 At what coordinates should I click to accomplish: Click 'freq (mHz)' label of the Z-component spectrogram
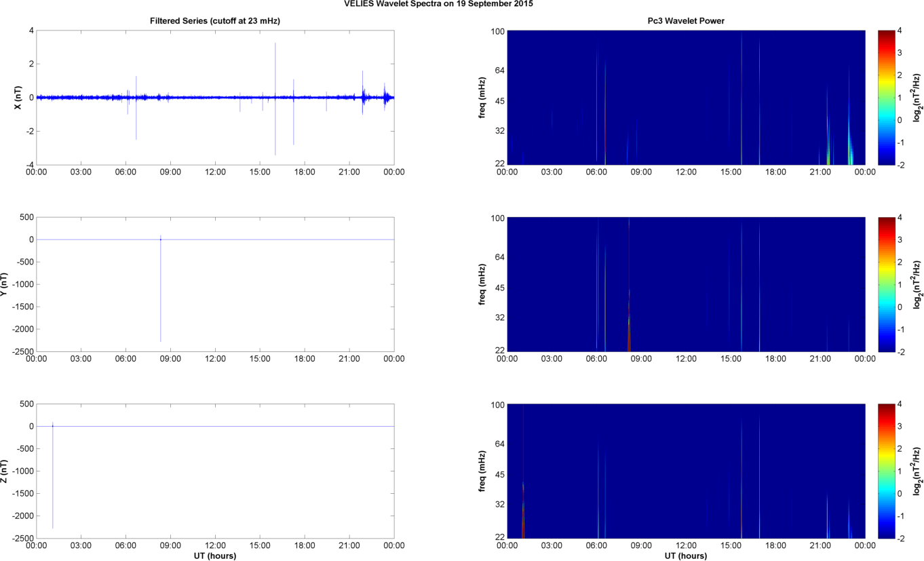click(x=482, y=471)
